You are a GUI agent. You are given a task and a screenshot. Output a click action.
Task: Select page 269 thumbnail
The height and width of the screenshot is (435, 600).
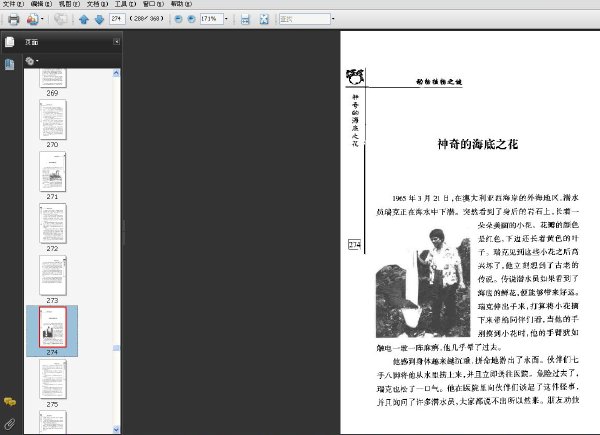[x=53, y=78]
